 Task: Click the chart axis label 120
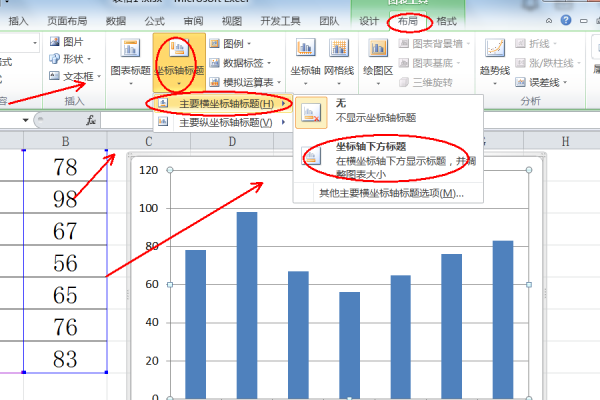[x=148, y=170]
